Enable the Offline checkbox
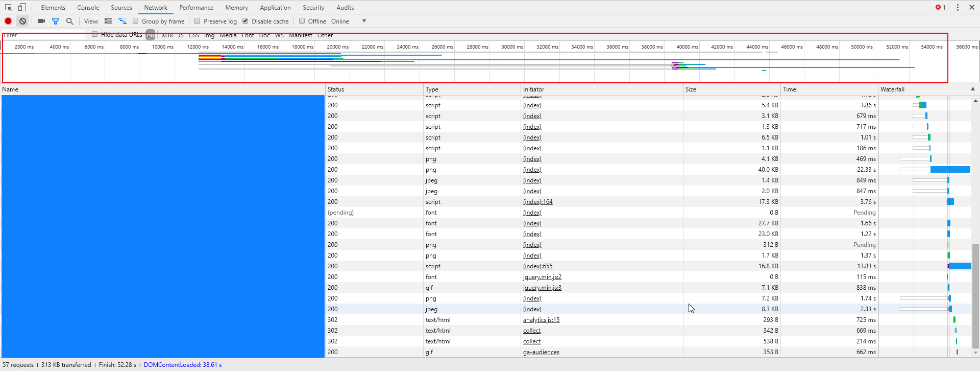This screenshot has width=980, height=371. click(302, 21)
